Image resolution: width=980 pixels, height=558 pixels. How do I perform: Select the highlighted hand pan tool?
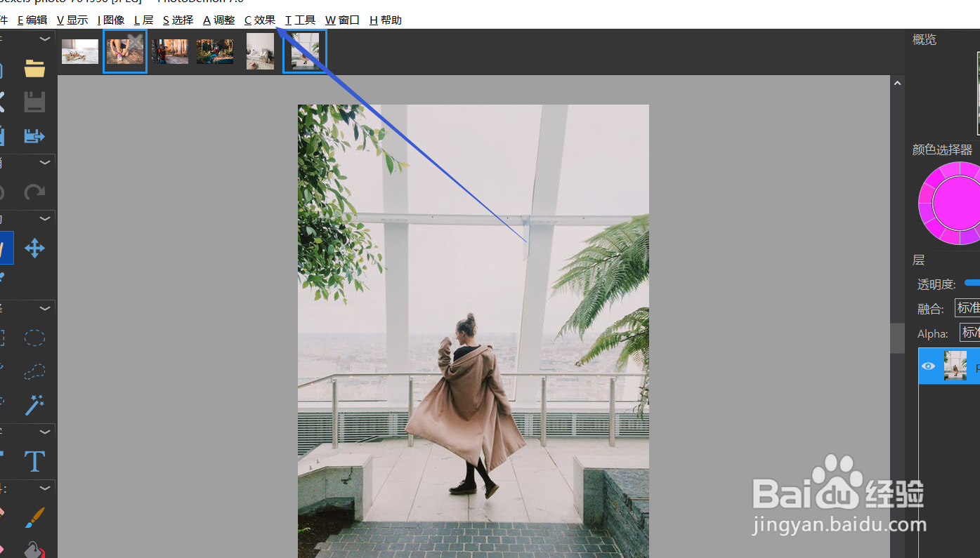(x=6, y=248)
